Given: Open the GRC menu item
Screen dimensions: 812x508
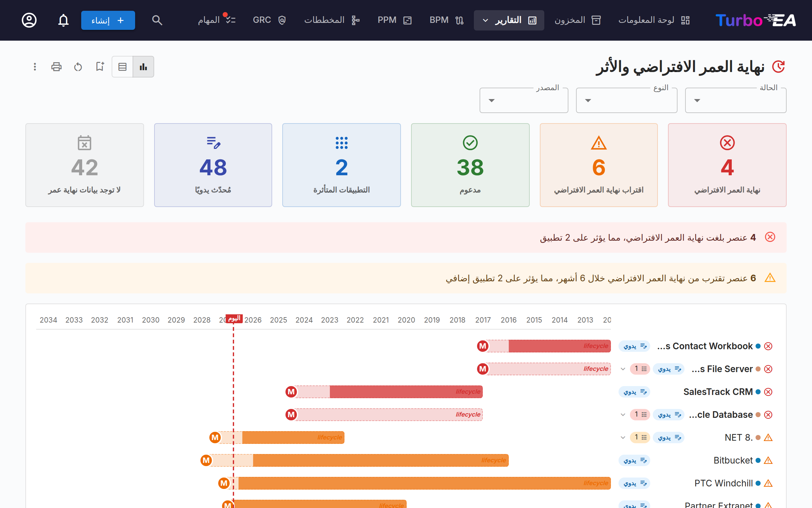Looking at the screenshot, I should (x=269, y=20).
